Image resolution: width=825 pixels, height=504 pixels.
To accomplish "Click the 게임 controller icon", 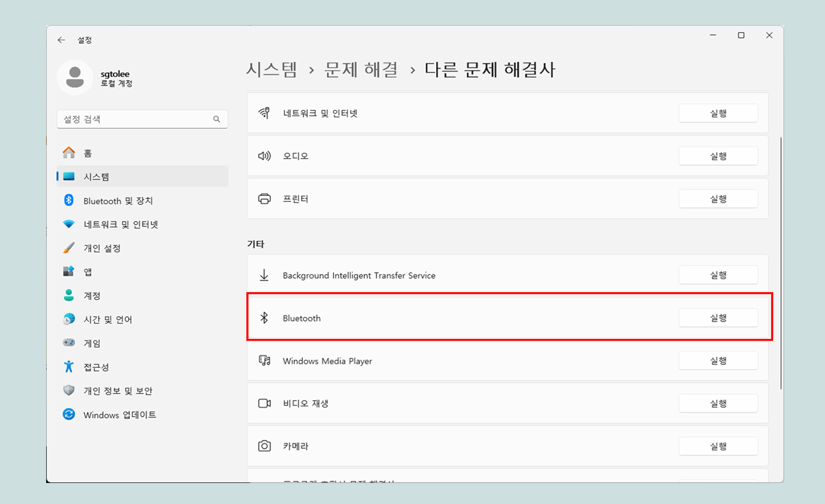I will [69, 343].
